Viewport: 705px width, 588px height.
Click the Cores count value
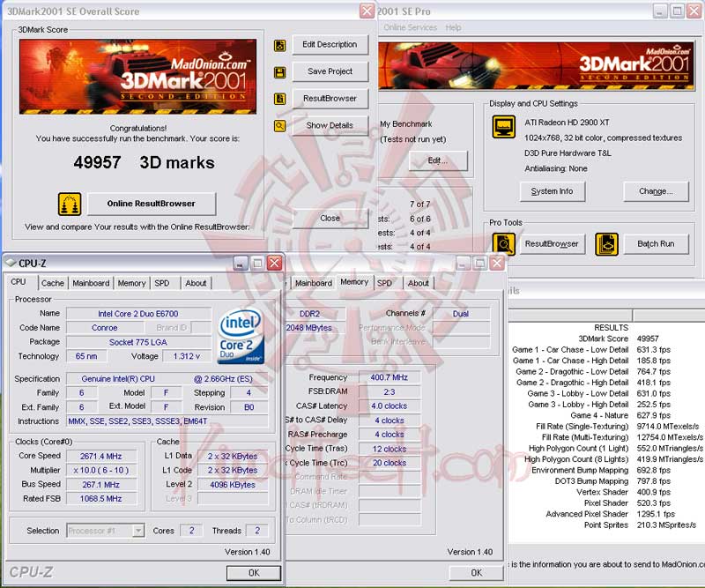pyautogui.click(x=191, y=531)
